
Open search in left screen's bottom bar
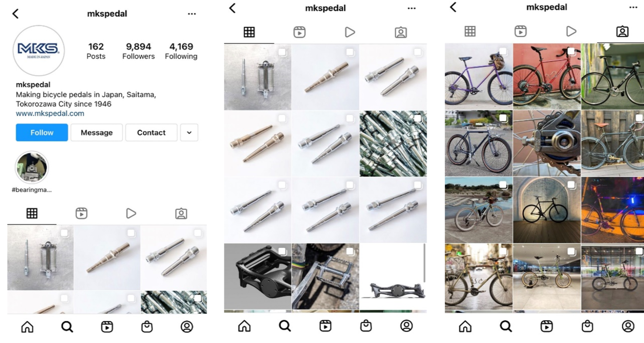(x=67, y=326)
